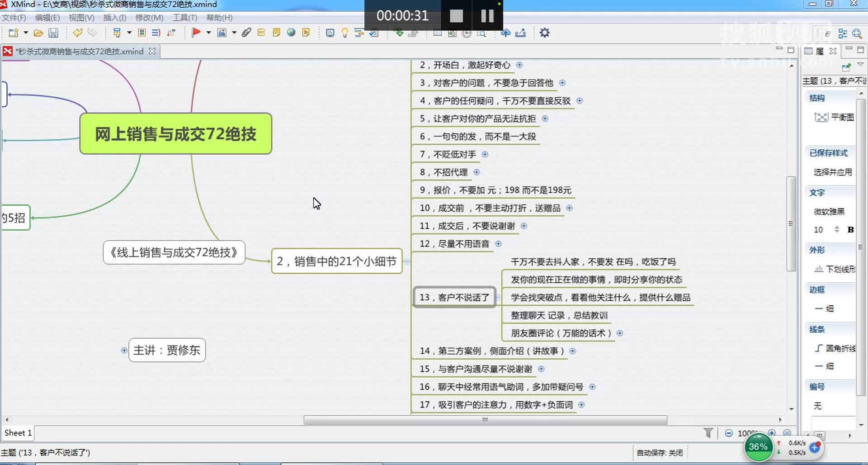The width and height of the screenshot is (868, 465).
Task: Attach a file with paperclip icon
Action: coord(246,33)
